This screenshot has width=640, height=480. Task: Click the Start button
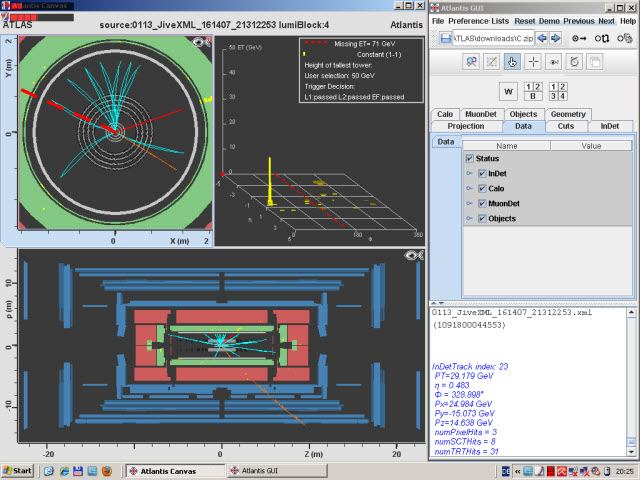click(18, 471)
